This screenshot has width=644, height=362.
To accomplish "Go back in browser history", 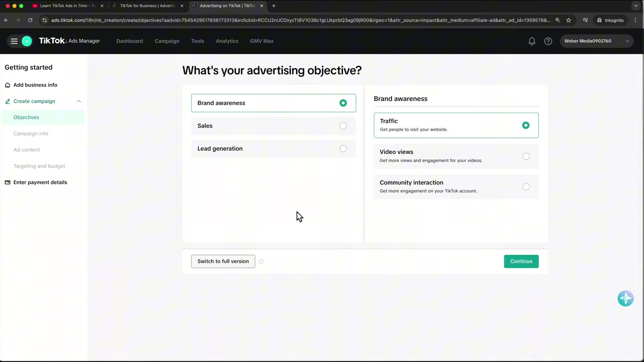I will tap(6, 20).
